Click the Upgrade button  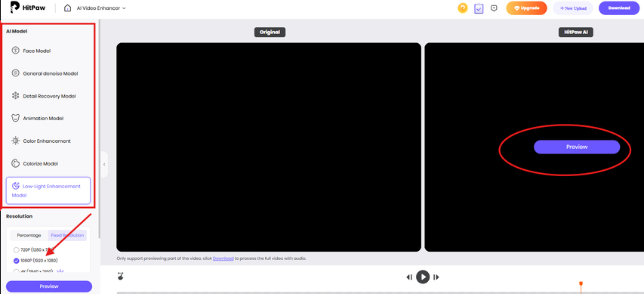point(526,8)
